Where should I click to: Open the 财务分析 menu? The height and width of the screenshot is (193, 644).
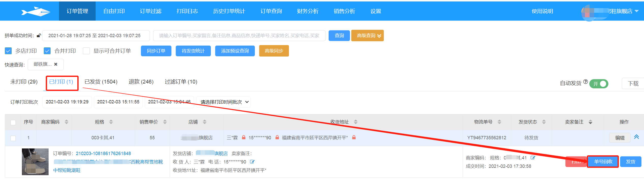(308, 11)
